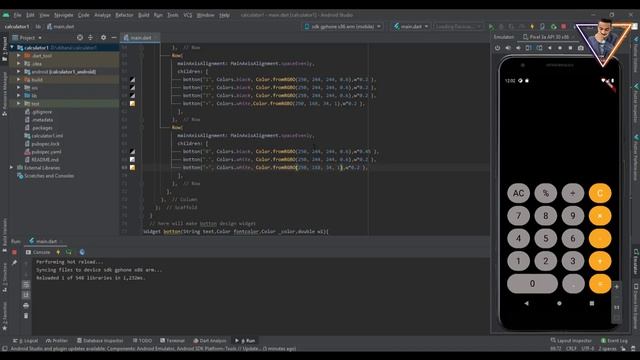Run the app with the green play icon
Image resolution: width=640 pixels, height=360 pixels.
[x=491, y=27]
